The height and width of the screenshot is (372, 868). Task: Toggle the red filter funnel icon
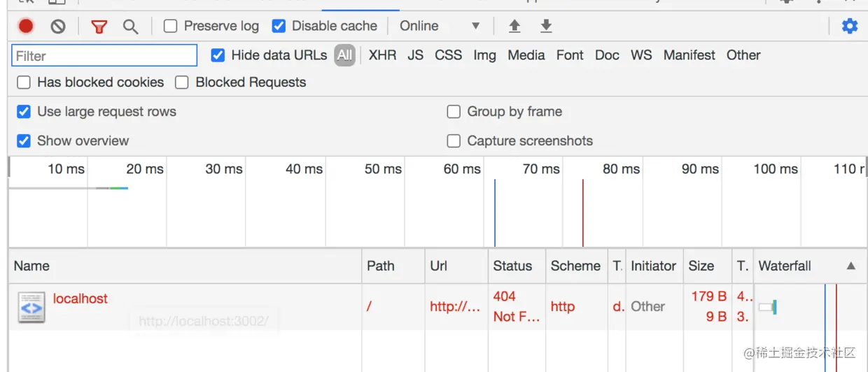[99, 27]
